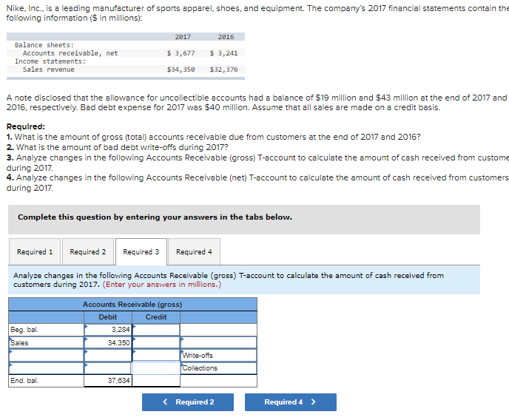Click the left chevron on the Required 2 button

tap(165, 402)
